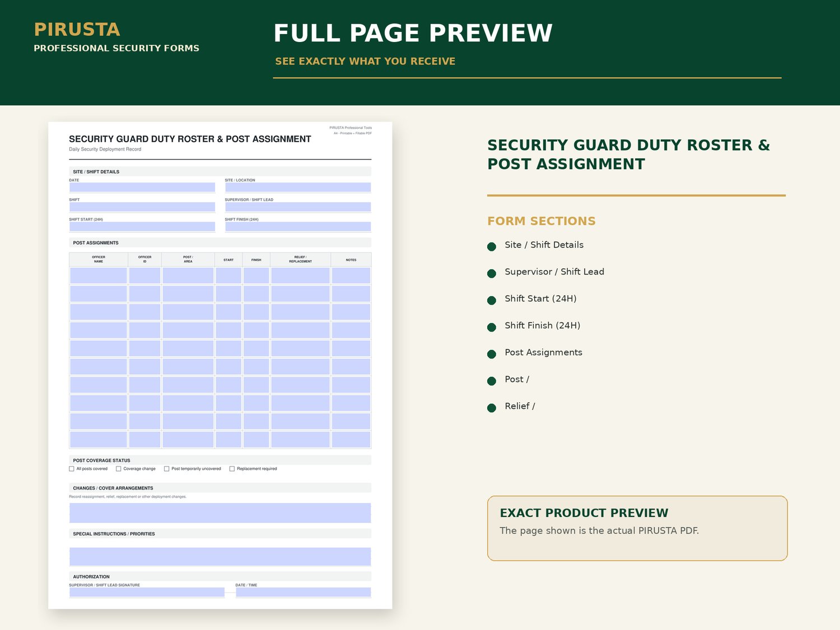
Task: Click the PIRUSTA brand name
Action: tap(77, 29)
